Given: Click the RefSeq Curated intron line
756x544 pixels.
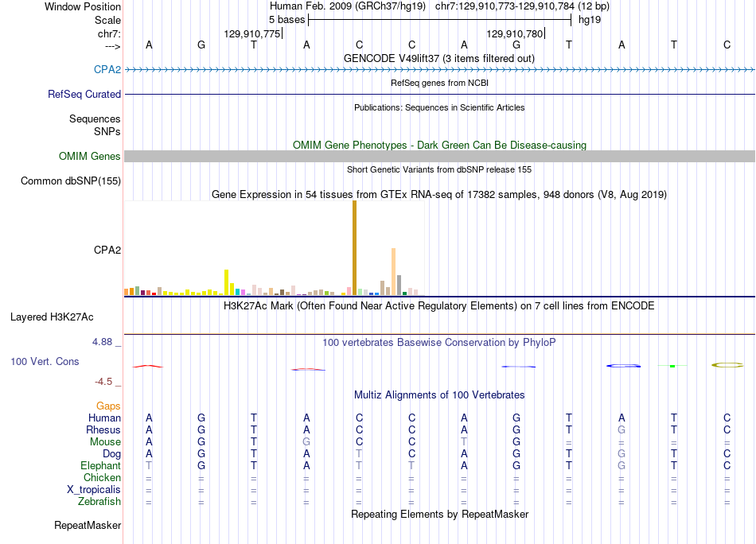Looking at the screenshot, I should click(440, 94).
